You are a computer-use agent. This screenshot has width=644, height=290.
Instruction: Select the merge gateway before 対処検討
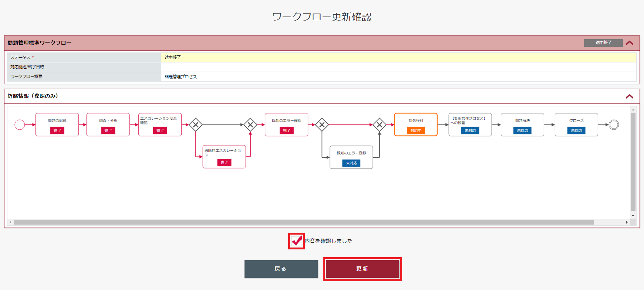coord(379,125)
